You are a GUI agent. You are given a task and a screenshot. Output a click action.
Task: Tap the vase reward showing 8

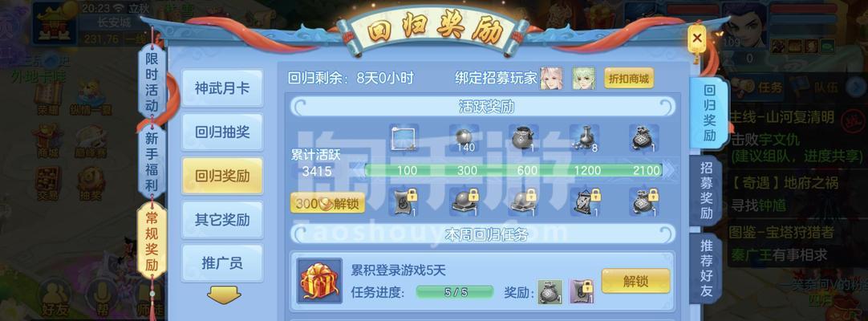pyautogui.click(x=585, y=139)
